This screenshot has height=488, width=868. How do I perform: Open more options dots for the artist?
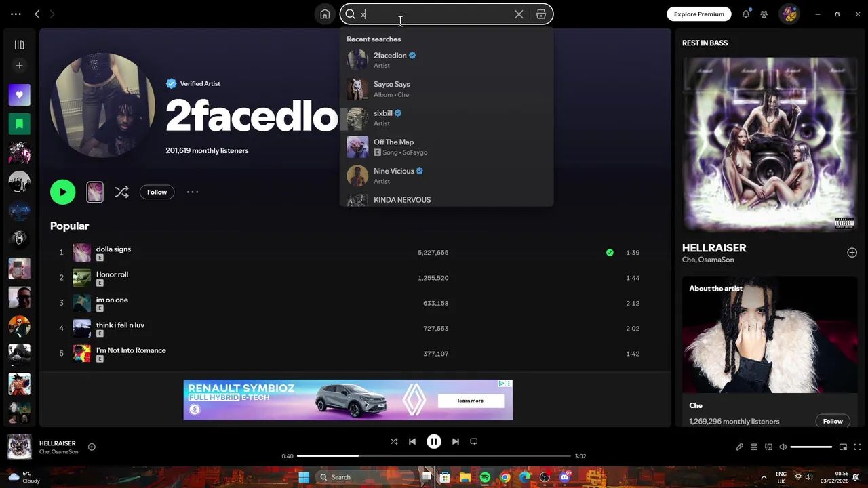[193, 192]
